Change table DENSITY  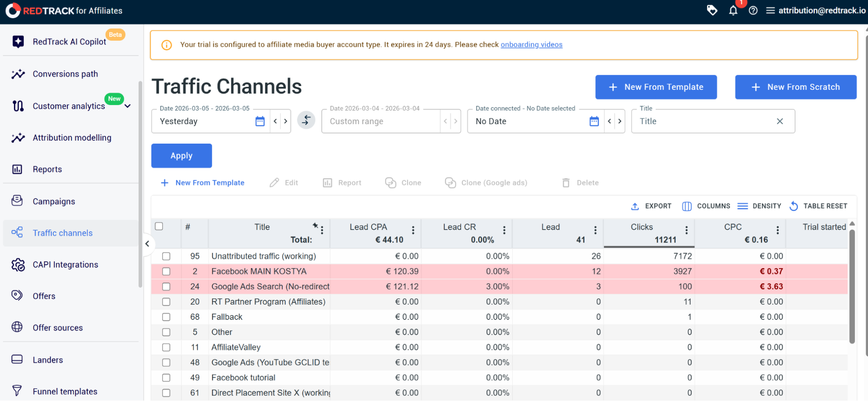coord(759,206)
